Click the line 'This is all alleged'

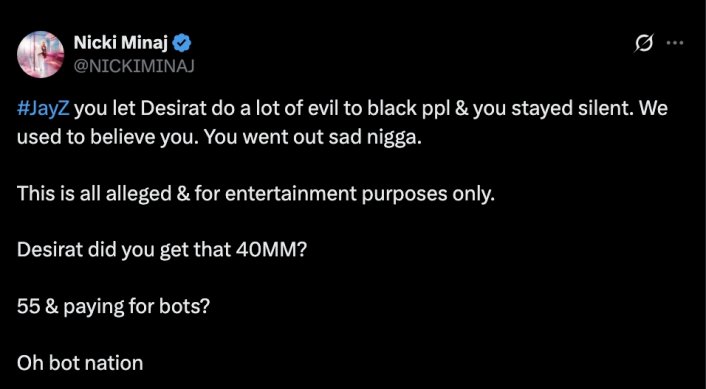click(94, 194)
